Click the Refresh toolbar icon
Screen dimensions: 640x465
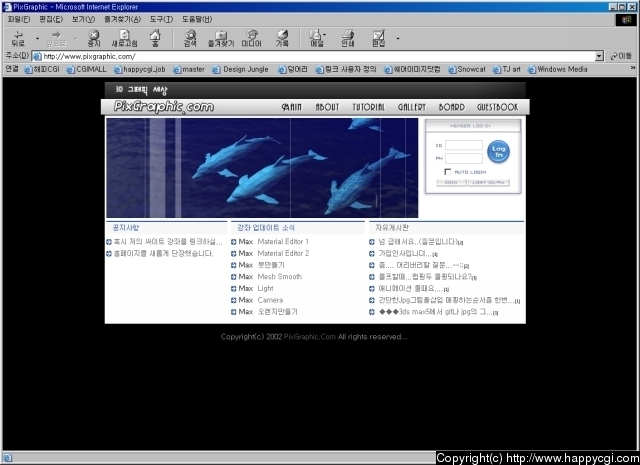coord(124,38)
